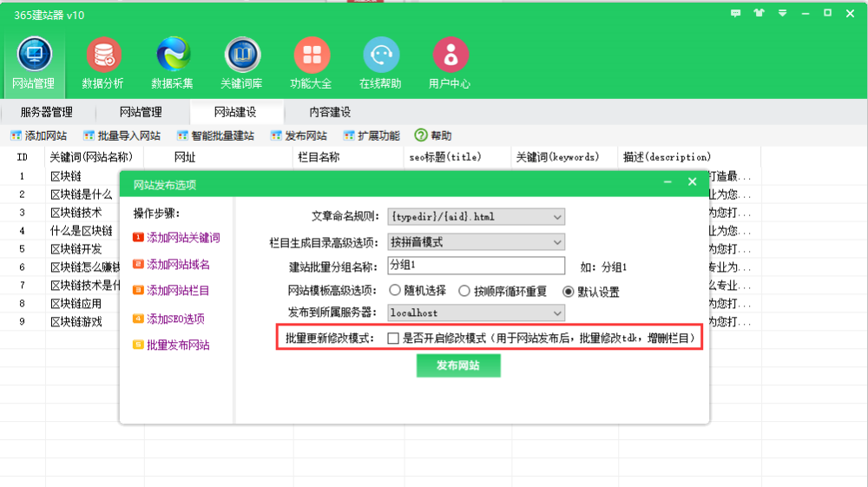Open the 关键词库 book icon
The image size is (868, 487).
click(x=242, y=56)
